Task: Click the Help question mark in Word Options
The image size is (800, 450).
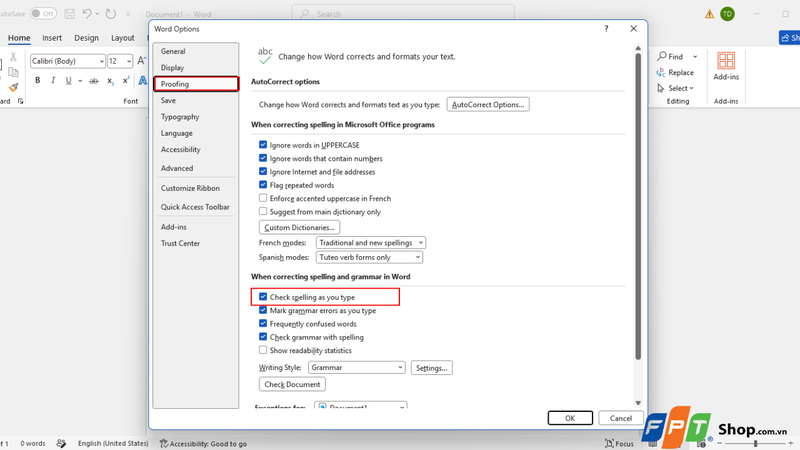Action: (606, 29)
